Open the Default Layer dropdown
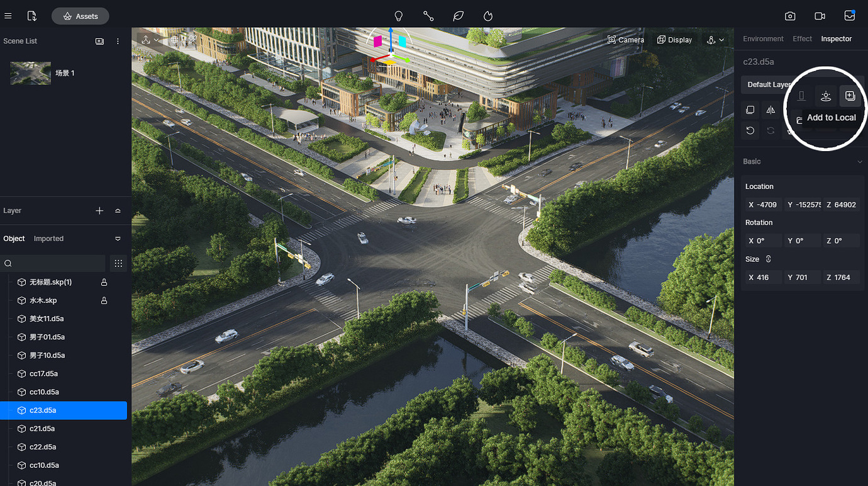The width and height of the screenshot is (868, 486). (769, 84)
